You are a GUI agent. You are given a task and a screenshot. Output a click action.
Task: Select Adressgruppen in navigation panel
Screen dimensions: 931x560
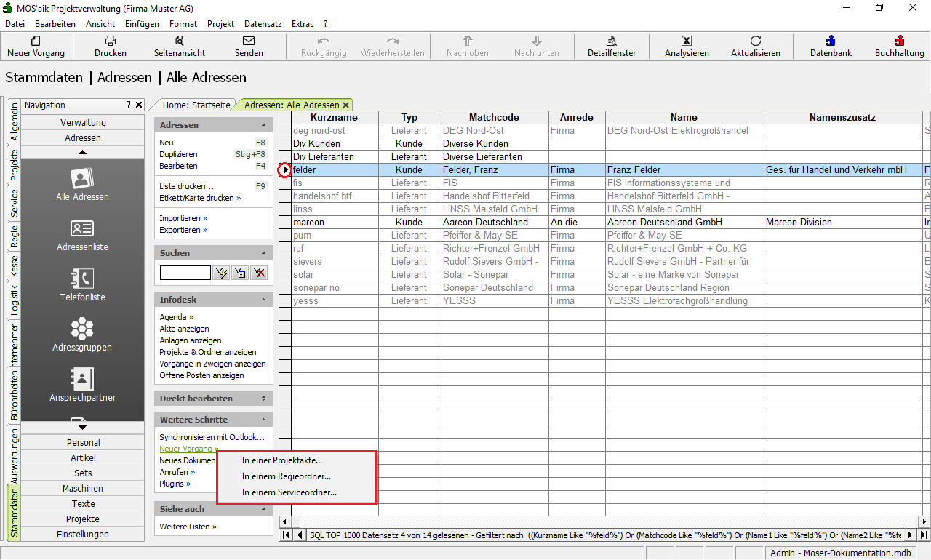click(82, 335)
